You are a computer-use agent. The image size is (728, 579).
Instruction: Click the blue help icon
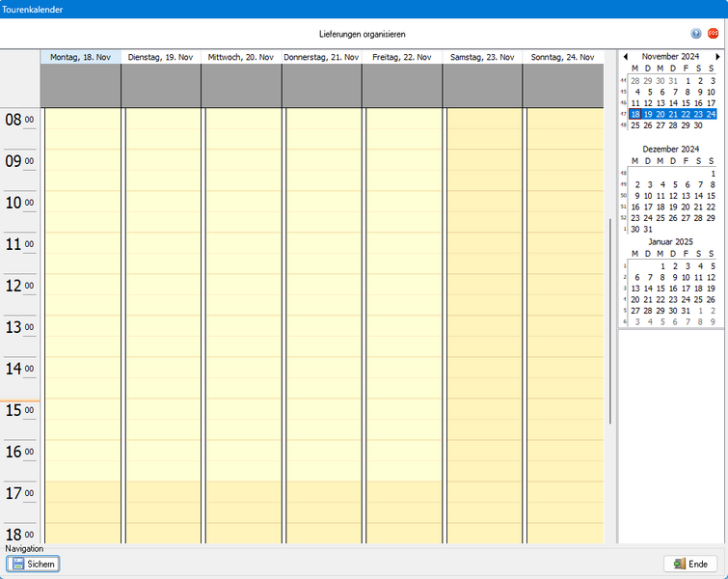696,34
